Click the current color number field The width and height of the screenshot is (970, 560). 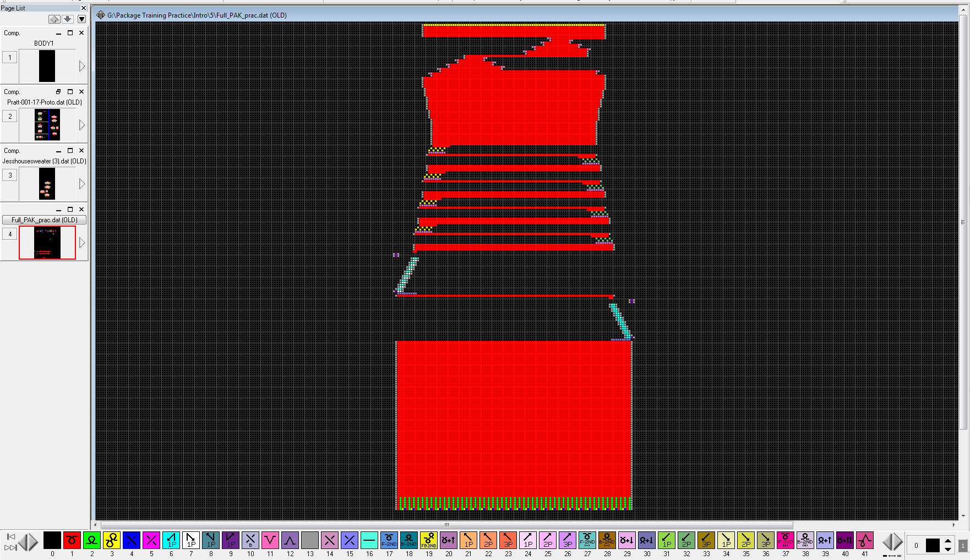click(x=917, y=545)
